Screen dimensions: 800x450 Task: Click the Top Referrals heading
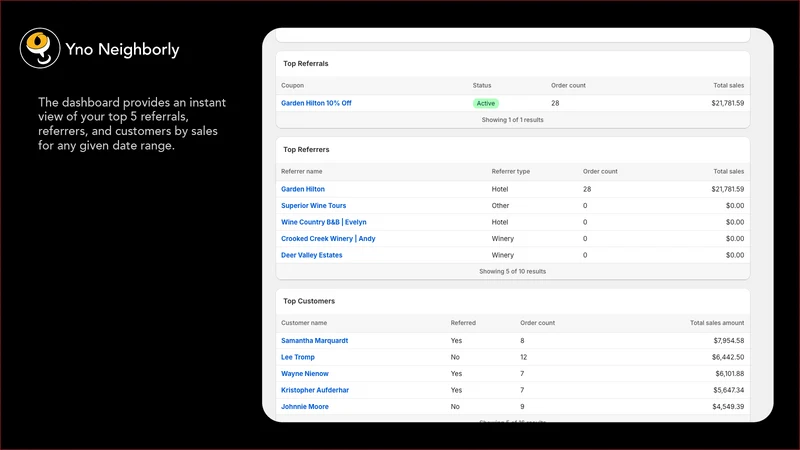[x=306, y=64]
